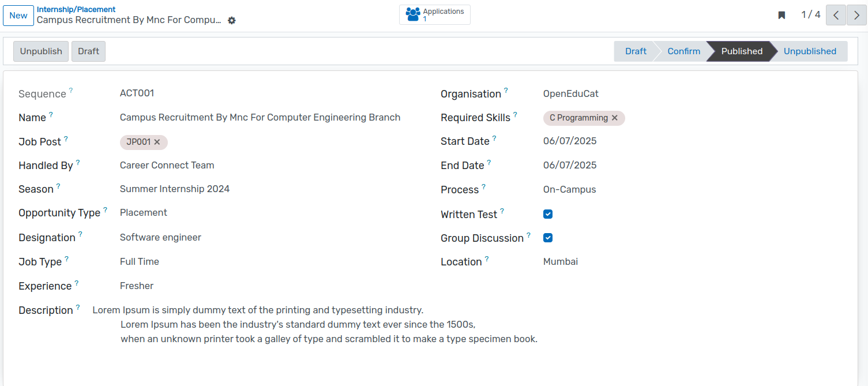Select the Draft status stage
868x386 pixels.
point(636,51)
